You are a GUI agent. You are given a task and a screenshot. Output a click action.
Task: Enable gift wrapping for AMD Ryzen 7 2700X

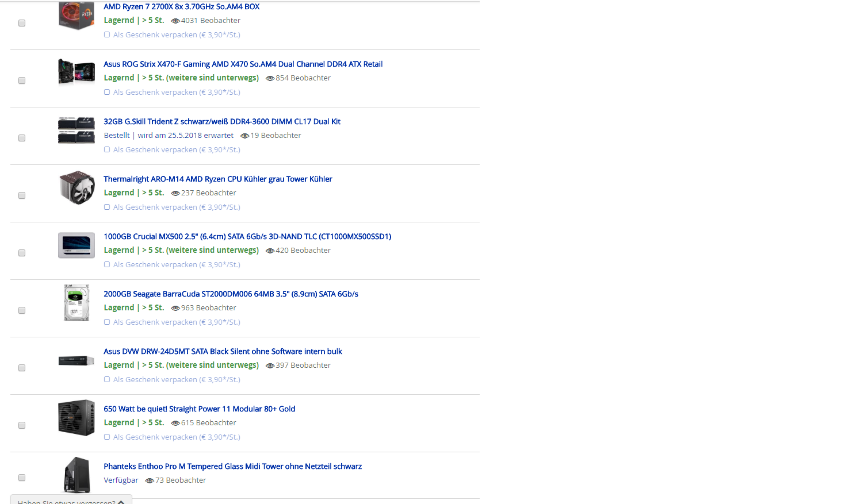click(x=107, y=34)
